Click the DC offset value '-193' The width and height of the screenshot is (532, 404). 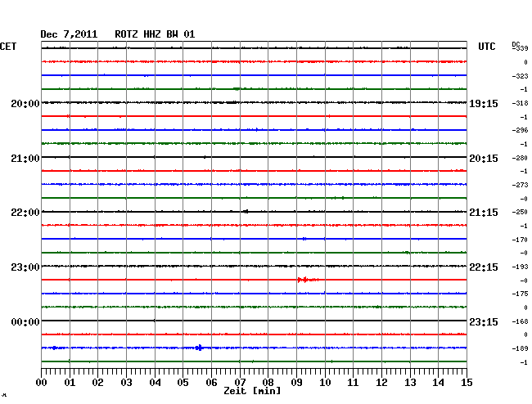tap(520, 267)
